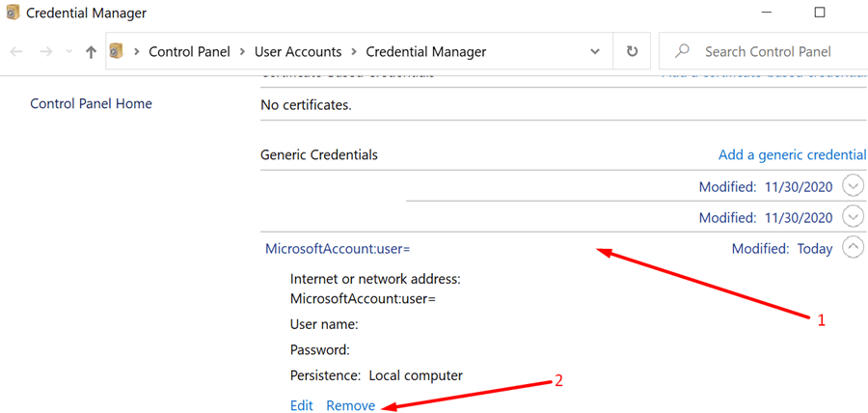Collapse the MicrosoftAccount credential modified Today
Screen dimensions: 868x413
(853, 247)
